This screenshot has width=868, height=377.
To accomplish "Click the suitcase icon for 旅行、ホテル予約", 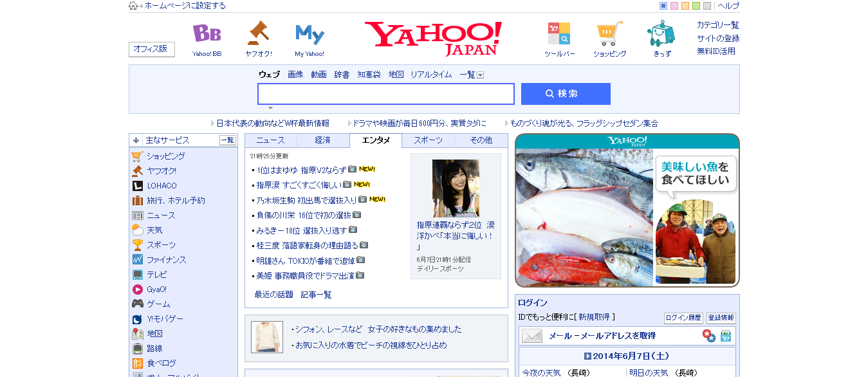I will coord(137,201).
